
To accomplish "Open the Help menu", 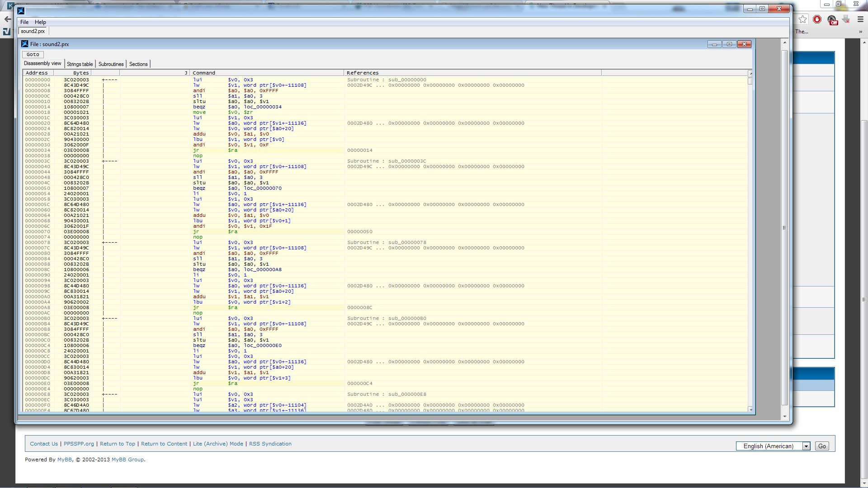I will click(40, 22).
